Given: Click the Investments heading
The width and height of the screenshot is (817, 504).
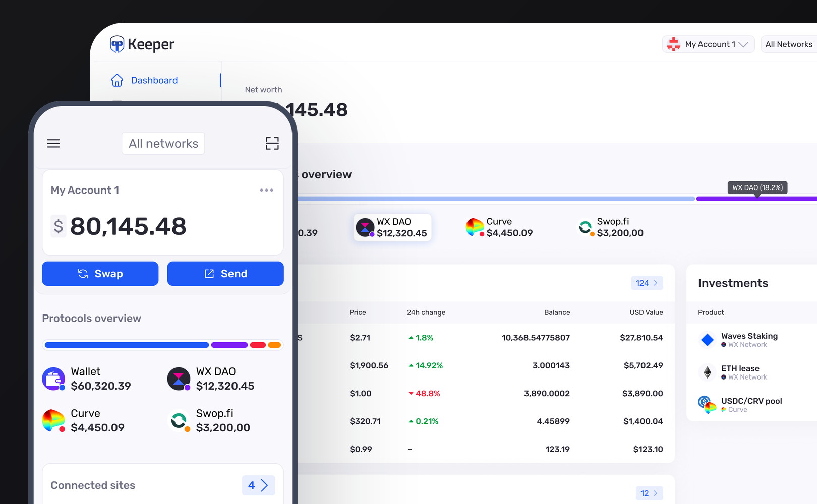Looking at the screenshot, I should [x=733, y=283].
